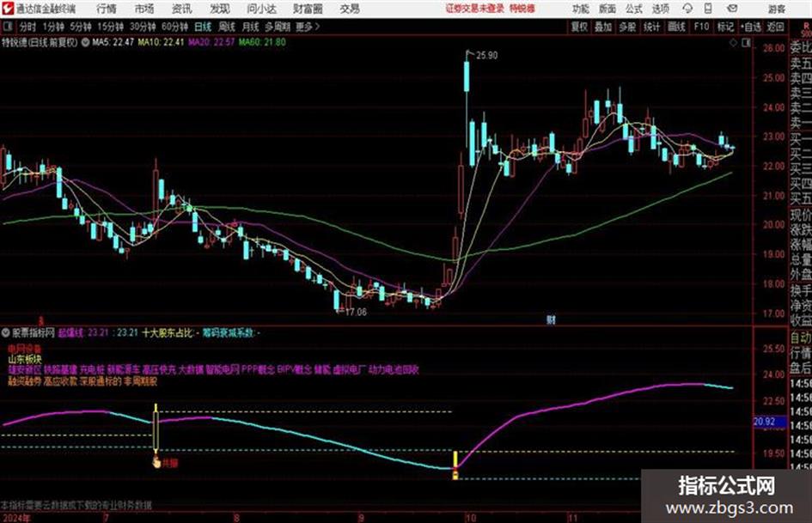This screenshot has height=523, width=812.
Task: Click the 股票指标网 indicator name
Action: pos(34,332)
